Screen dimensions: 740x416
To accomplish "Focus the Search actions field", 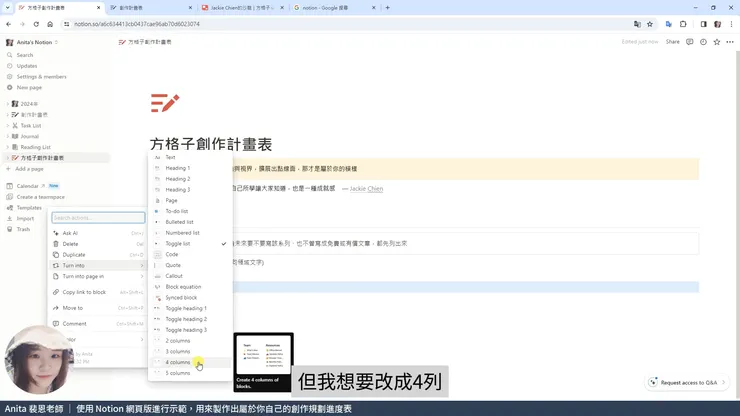I will coord(98,218).
